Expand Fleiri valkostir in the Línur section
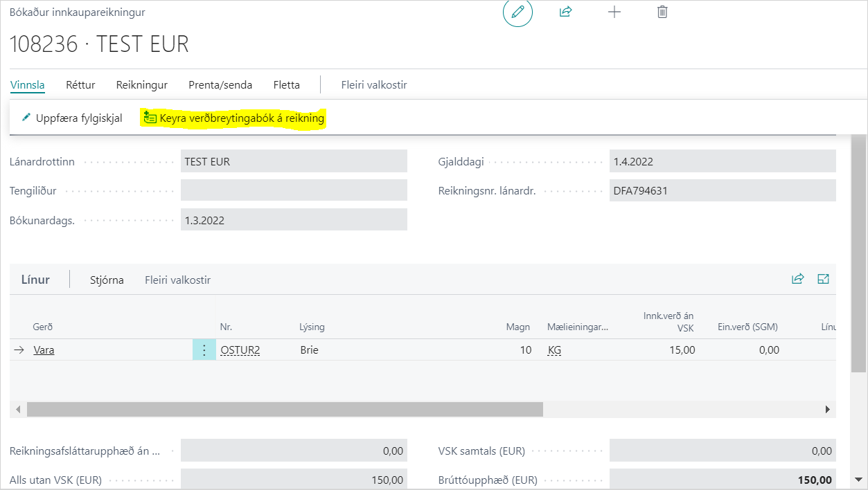 click(177, 280)
